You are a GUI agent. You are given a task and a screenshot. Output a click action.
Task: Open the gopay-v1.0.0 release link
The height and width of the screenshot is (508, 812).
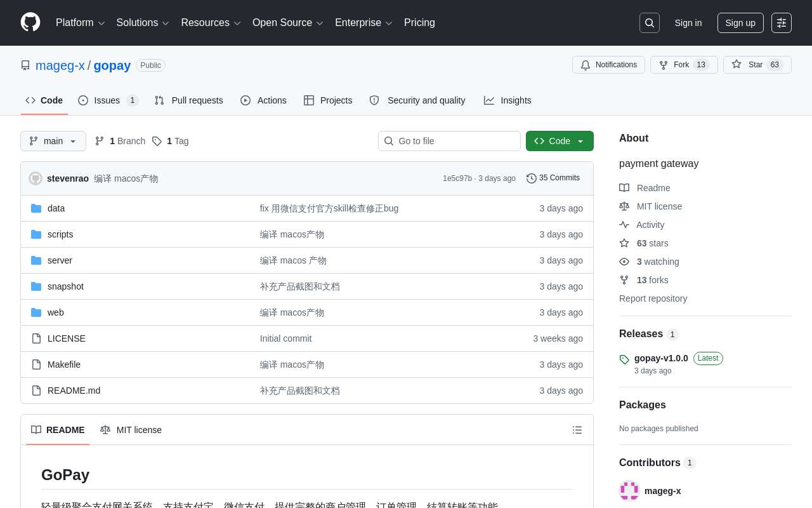point(661,358)
